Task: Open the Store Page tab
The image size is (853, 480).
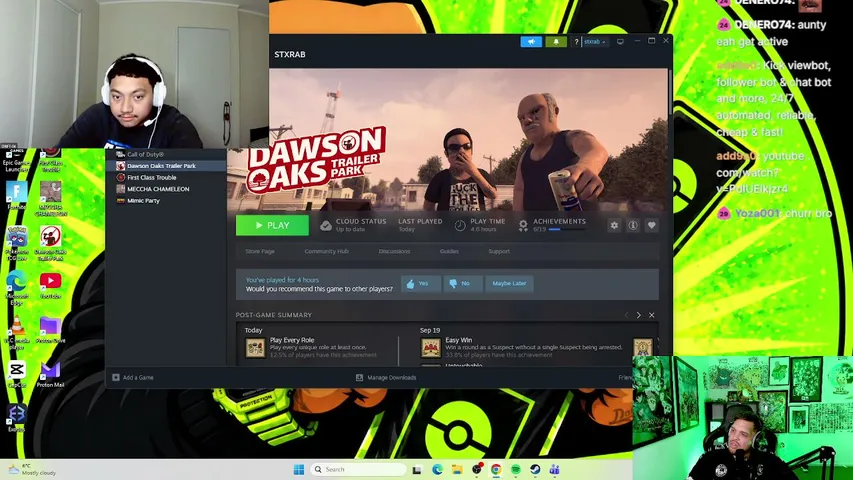Action: click(260, 251)
